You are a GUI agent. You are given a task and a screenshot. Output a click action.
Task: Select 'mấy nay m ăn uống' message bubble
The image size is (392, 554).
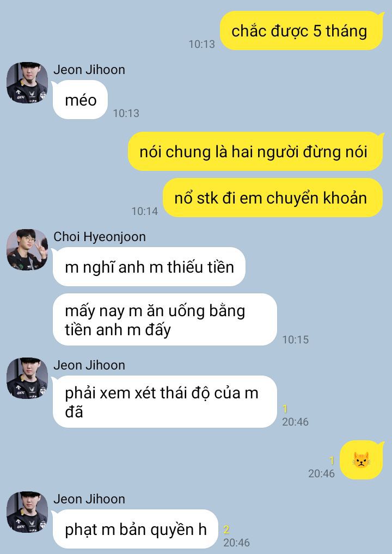coord(164,319)
